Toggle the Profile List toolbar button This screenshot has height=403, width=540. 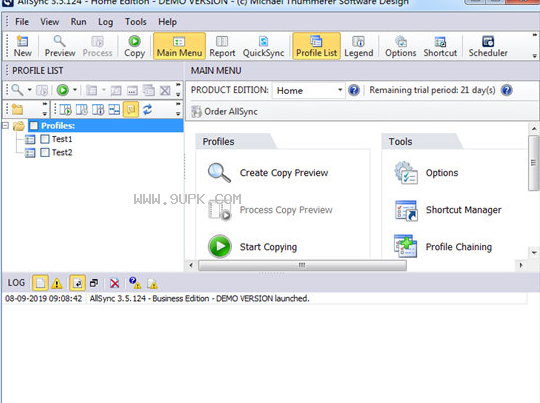[316, 46]
